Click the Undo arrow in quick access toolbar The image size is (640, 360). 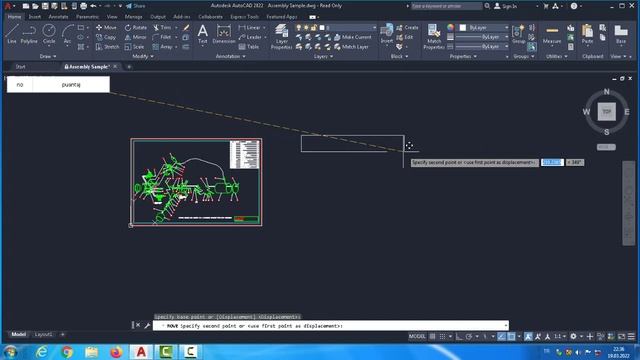(93, 6)
